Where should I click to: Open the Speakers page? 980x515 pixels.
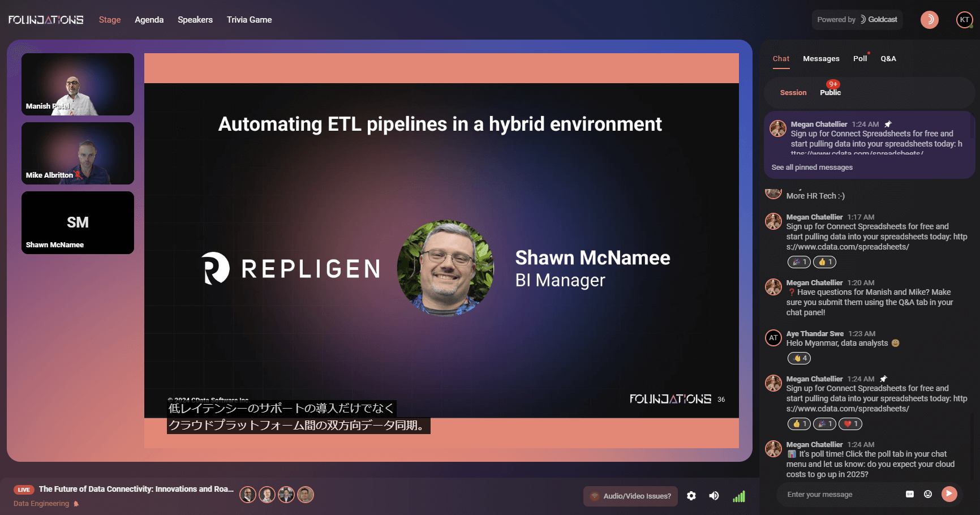[x=195, y=20]
